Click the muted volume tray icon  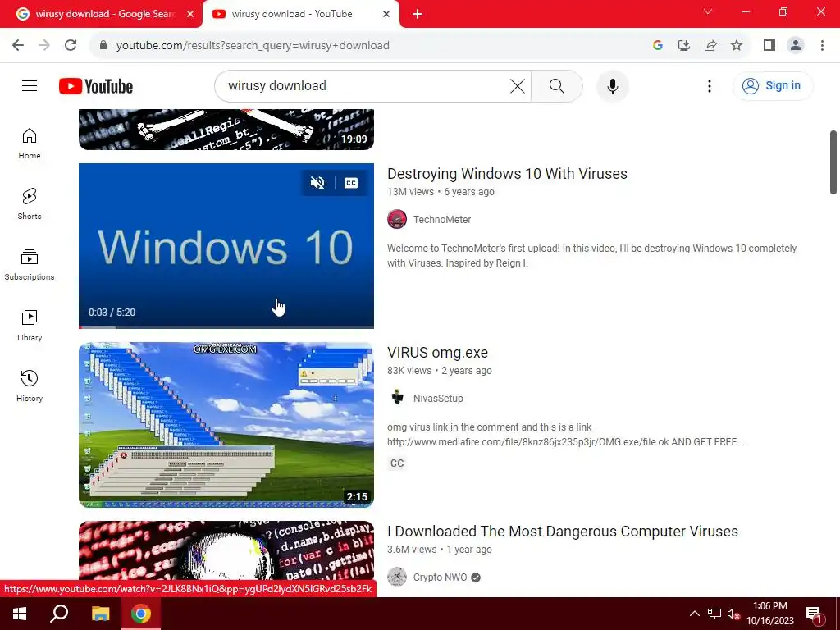tap(733, 614)
